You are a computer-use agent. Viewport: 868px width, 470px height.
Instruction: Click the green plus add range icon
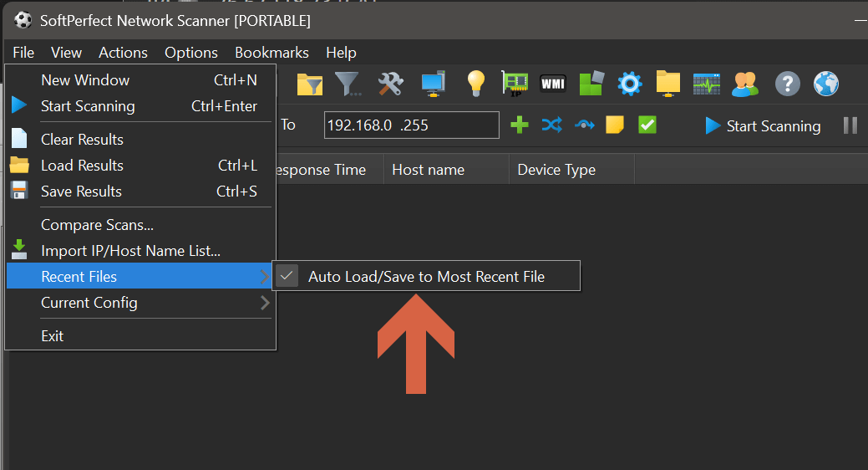tap(520, 125)
